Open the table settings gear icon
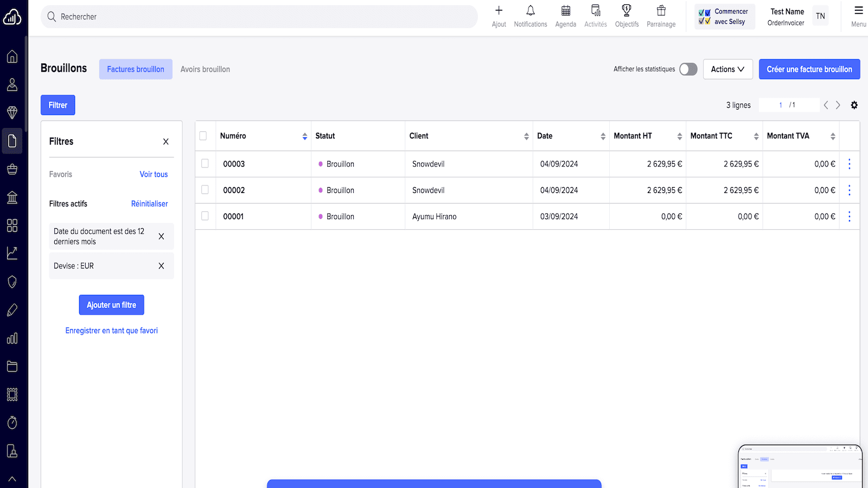Image resolution: width=868 pixels, height=488 pixels. click(854, 105)
